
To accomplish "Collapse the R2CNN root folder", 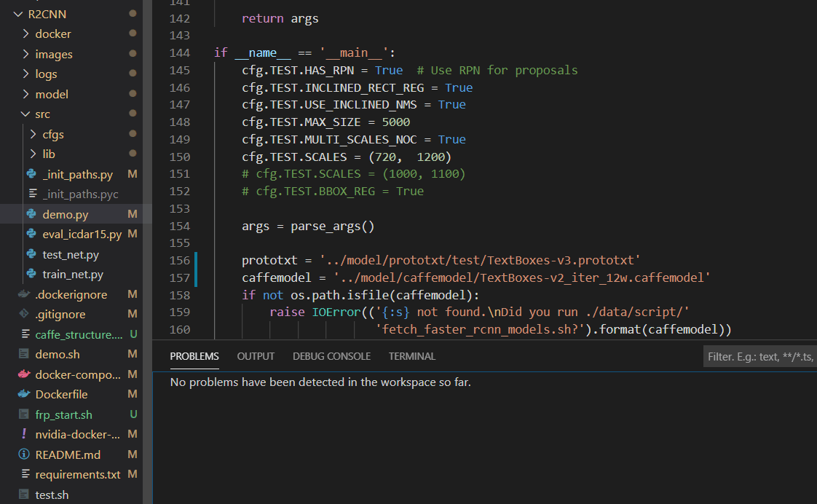I will pyautogui.click(x=18, y=14).
